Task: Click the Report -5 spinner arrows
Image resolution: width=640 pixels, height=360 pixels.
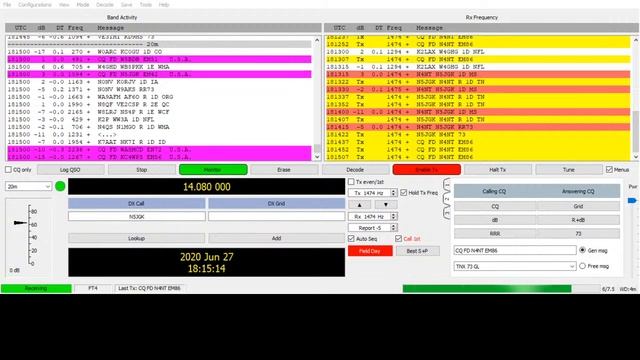Action: coord(393,228)
